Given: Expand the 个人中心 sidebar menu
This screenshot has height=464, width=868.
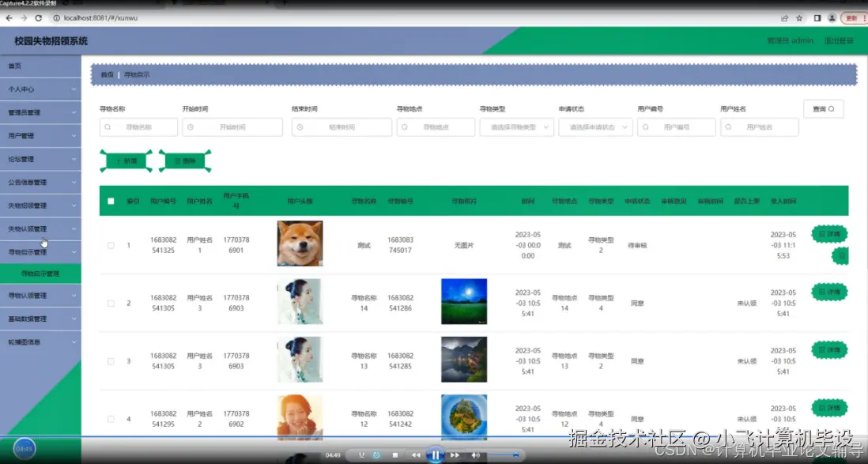Looking at the screenshot, I should [x=40, y=89].
